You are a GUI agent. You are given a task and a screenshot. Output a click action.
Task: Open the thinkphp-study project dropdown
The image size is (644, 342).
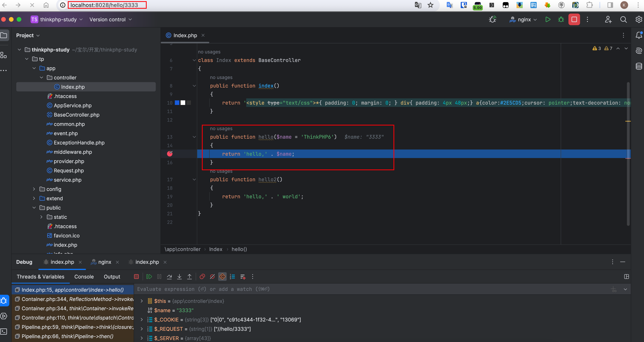[57, 20]
